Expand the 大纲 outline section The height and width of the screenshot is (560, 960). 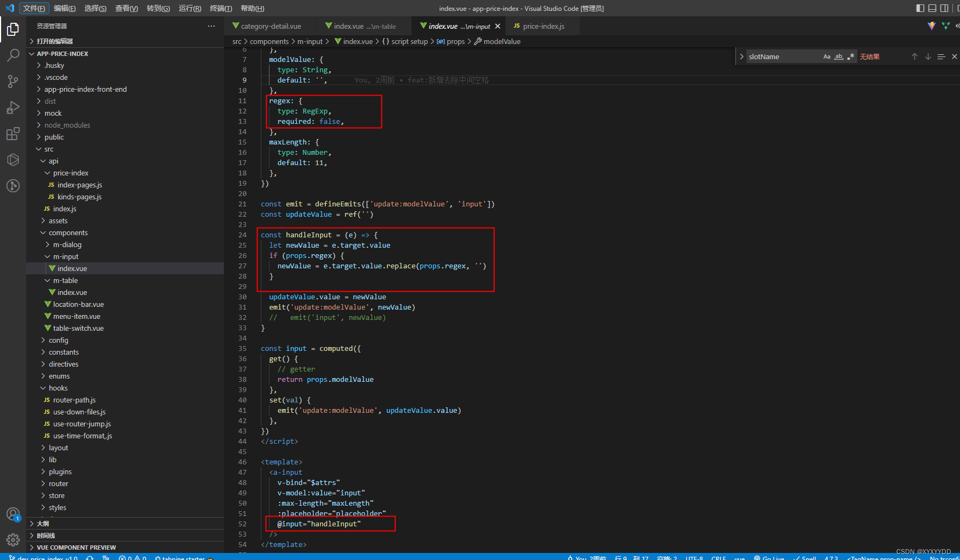tap(125, 524)
